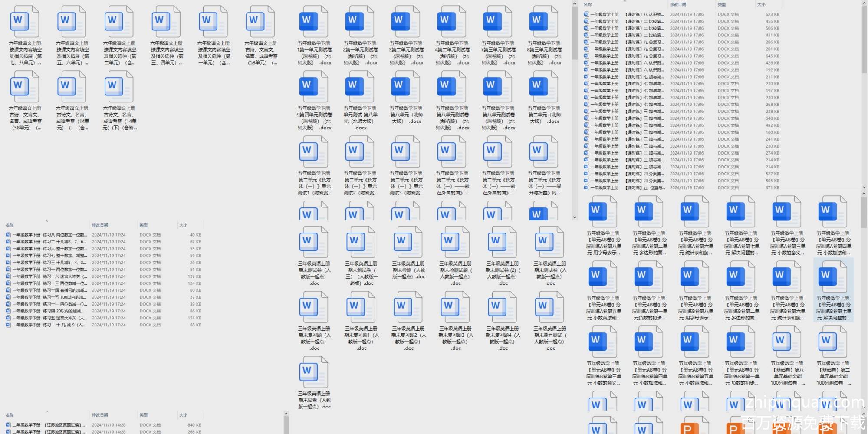This screenshot has width=868, height=434.
Task: Open 一年级数学下册 练习五 迷宫大冲关 file
Action: pyautogui.click(x=47, y=318)
